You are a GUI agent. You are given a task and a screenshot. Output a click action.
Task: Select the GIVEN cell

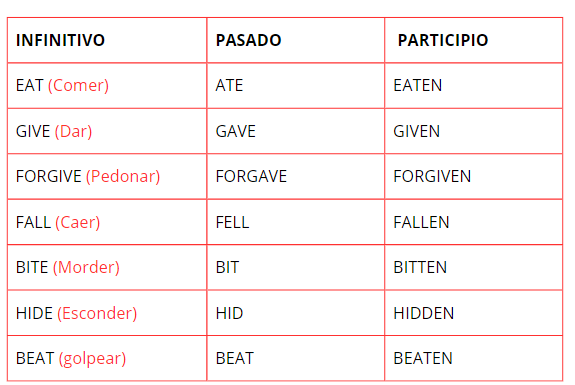pyautogui.click(x=473, y=131)
